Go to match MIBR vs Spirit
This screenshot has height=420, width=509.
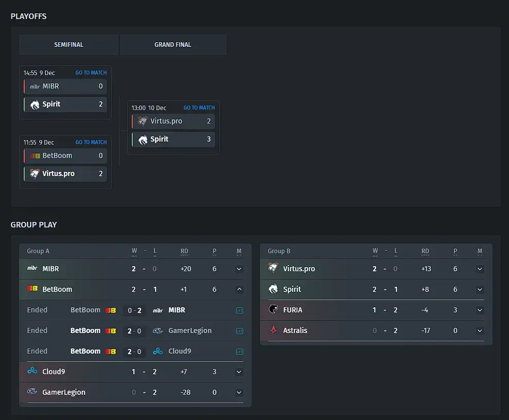click(x=91, y=73)
